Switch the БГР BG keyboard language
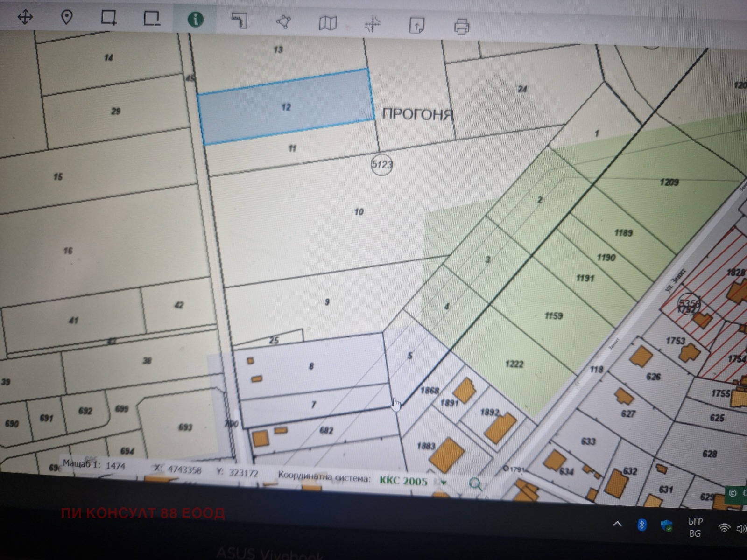 coord(695,527)
